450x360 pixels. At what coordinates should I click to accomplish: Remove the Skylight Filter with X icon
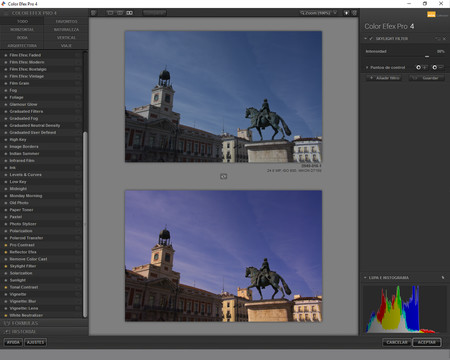pyautogui.click(x=444, y=39)
